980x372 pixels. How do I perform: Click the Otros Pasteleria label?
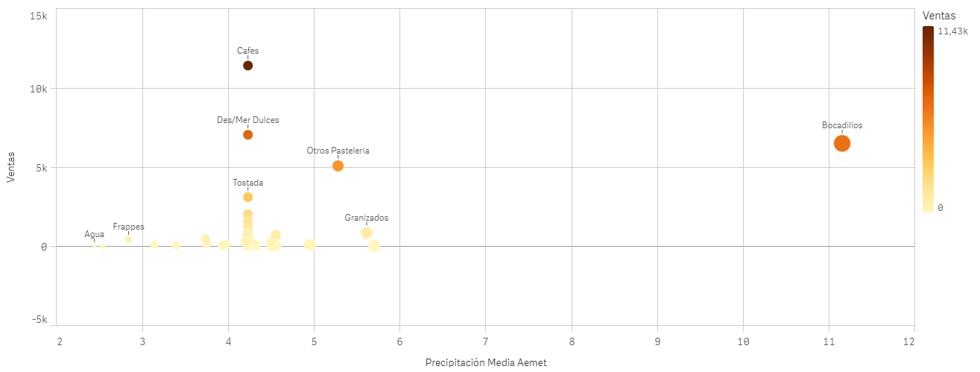pos(338,151)
